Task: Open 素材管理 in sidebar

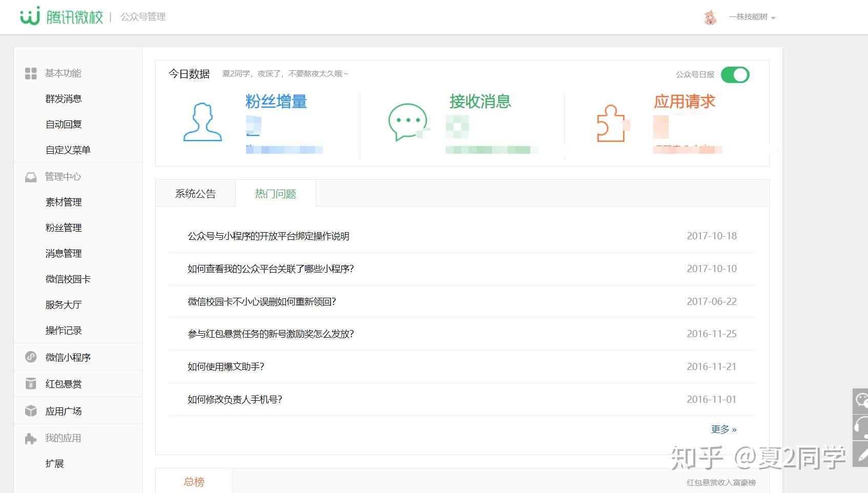Action: coord(64,202)
